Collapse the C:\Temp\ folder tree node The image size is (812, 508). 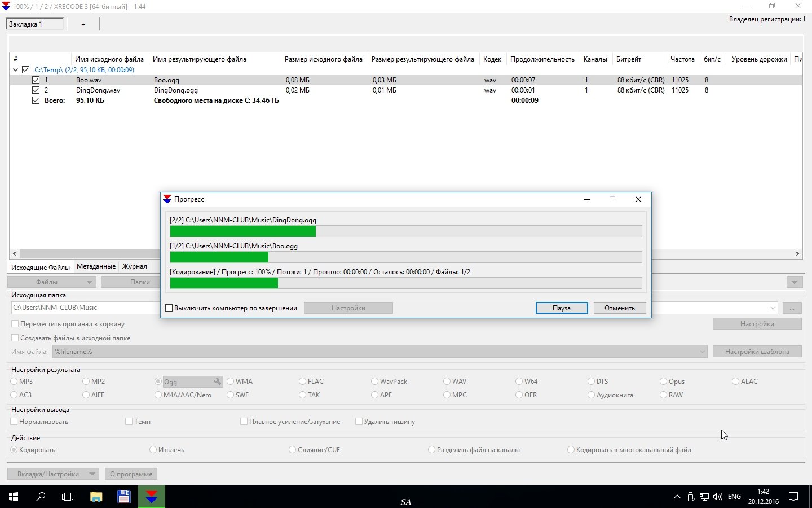pos(15,70)
